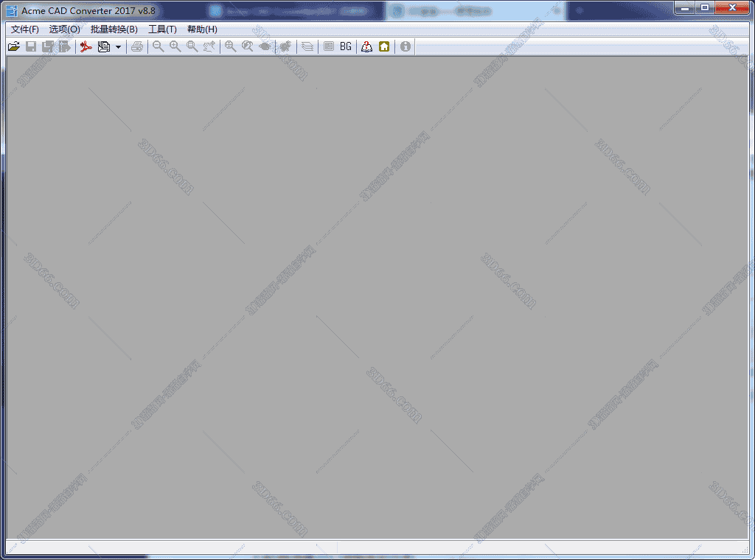Viewport: 755px width, 560px height.
Task: Click the Print icon in toolbar
Action: 137,46
